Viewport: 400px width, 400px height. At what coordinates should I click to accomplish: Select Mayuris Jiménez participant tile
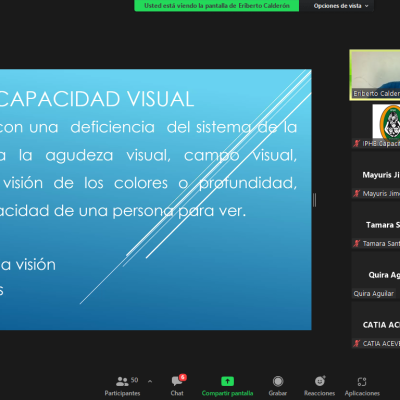tap(376, 176)
